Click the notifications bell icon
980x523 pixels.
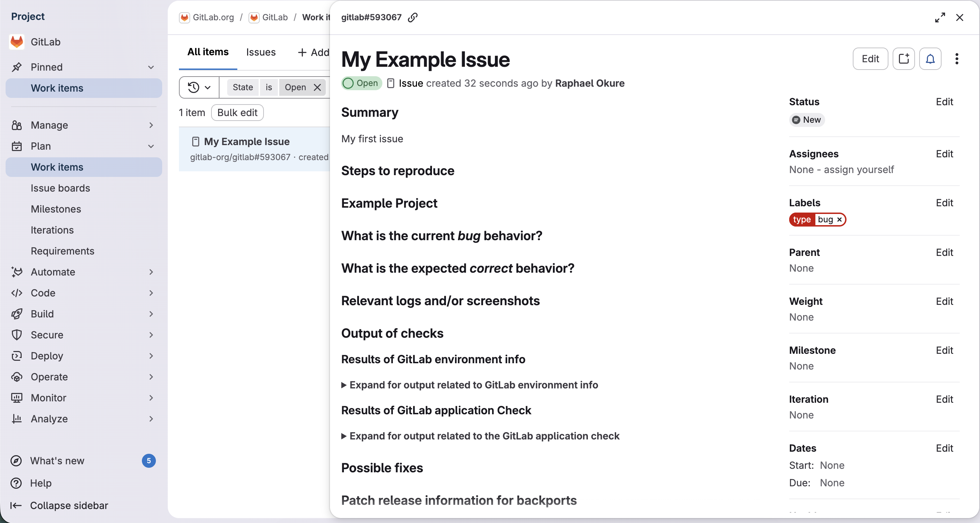[930, 59]
